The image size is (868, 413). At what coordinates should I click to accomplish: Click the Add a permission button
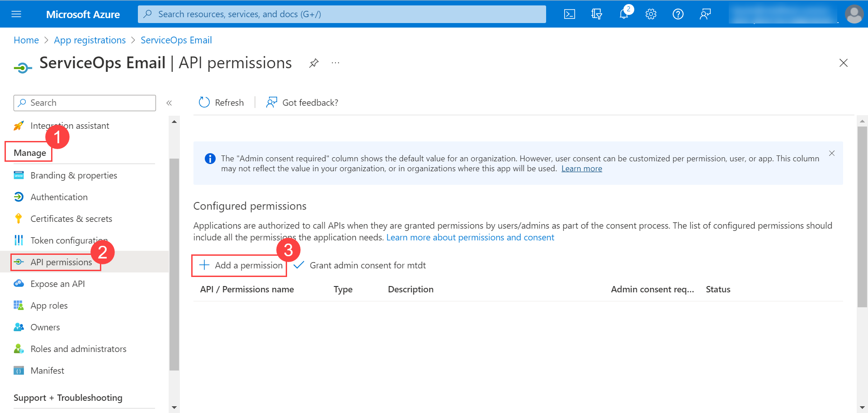[239, 265]
